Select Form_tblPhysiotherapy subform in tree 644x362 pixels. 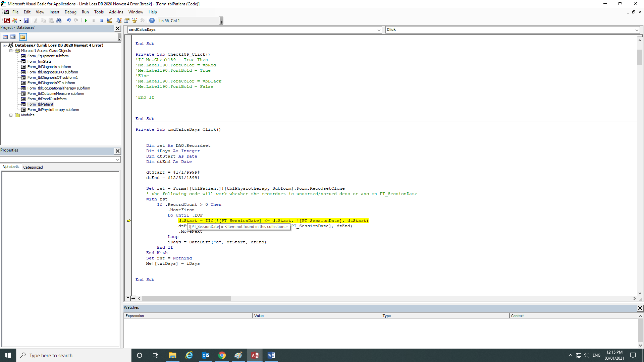53,110
